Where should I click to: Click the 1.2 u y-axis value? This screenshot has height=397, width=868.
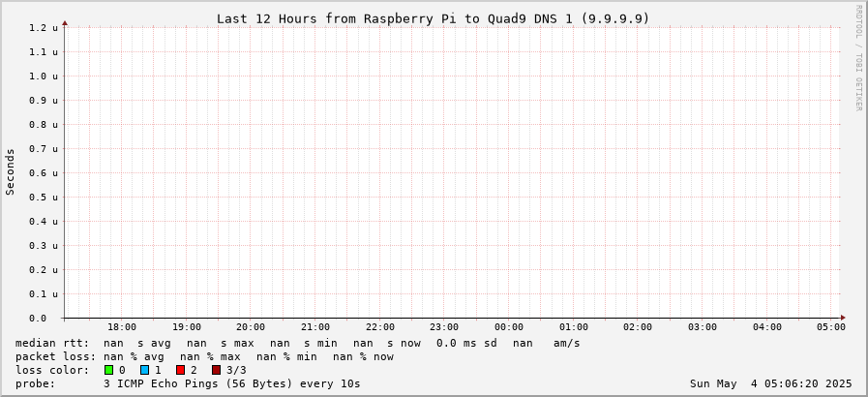44,28
